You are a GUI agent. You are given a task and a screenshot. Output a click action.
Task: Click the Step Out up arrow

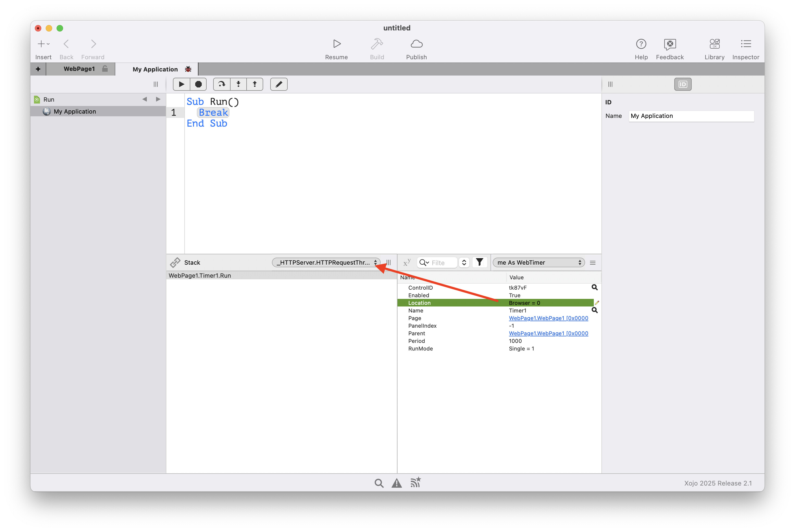point(254,84)
